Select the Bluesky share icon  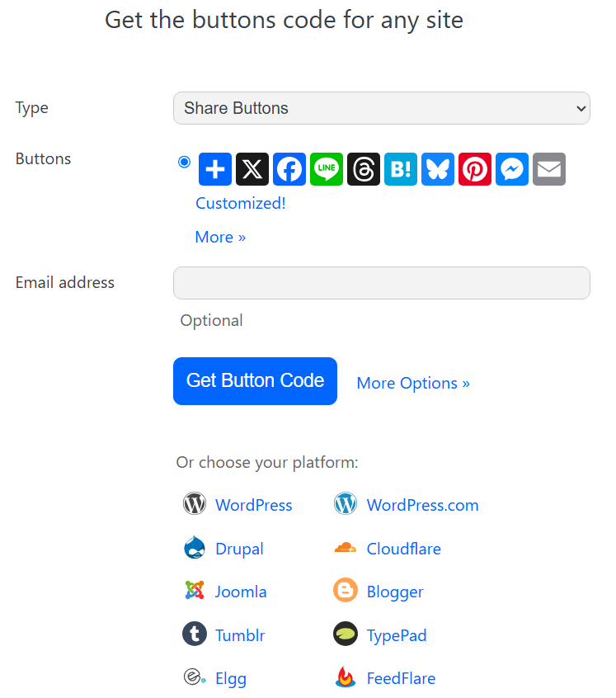pyautogui.click(x=437, y=169)
